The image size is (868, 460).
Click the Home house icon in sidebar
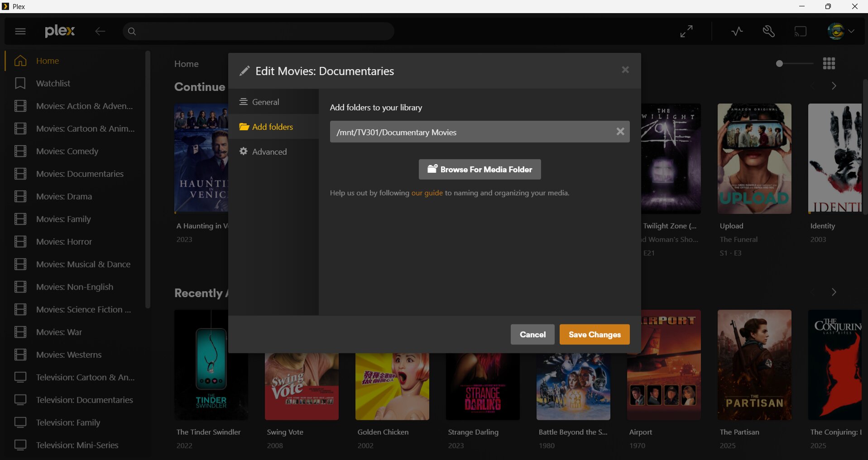click(x=20, y=61)
